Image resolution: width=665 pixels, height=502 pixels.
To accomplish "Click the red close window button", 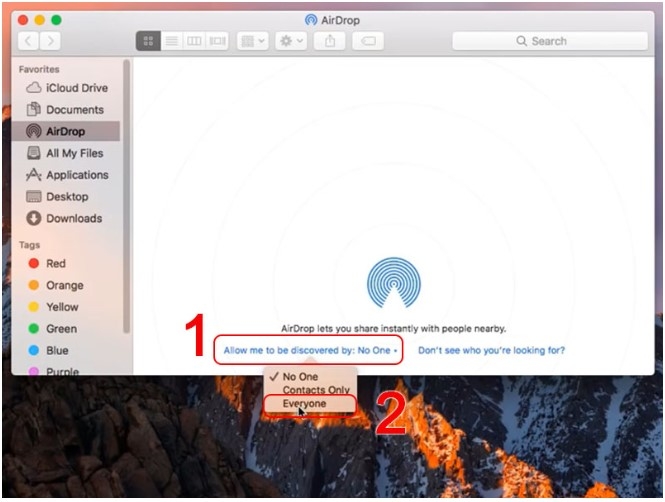I will [x=23, y=20].
